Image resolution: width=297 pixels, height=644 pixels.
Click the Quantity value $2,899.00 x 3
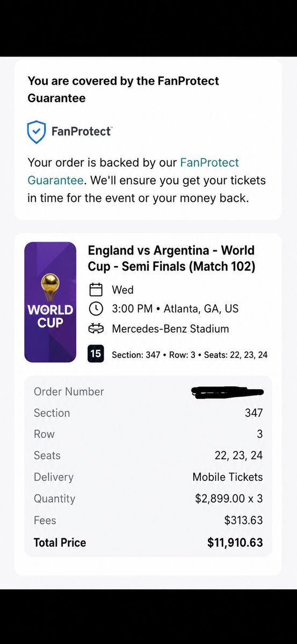[229, 499]
